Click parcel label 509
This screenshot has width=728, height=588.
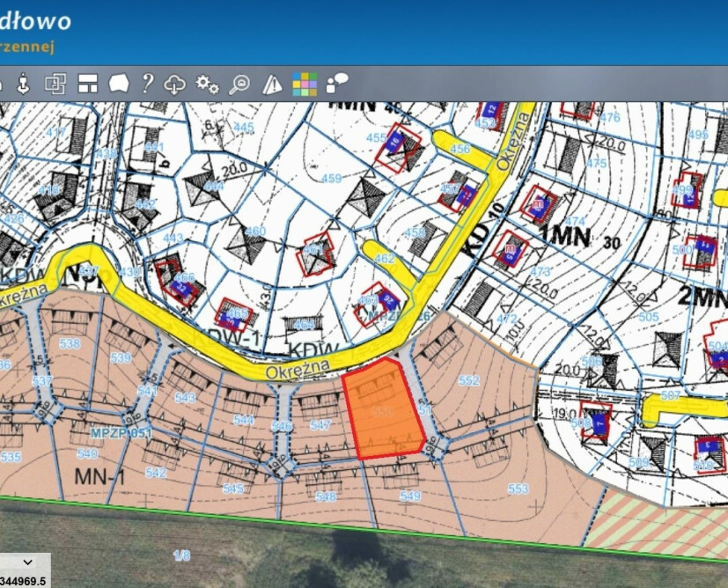(639, 462)
